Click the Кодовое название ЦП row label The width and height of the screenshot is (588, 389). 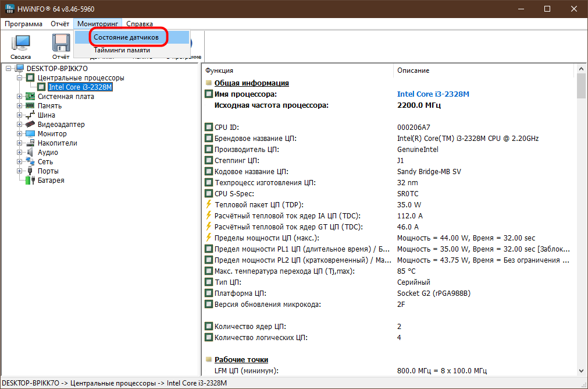click(x=251, y=172)
